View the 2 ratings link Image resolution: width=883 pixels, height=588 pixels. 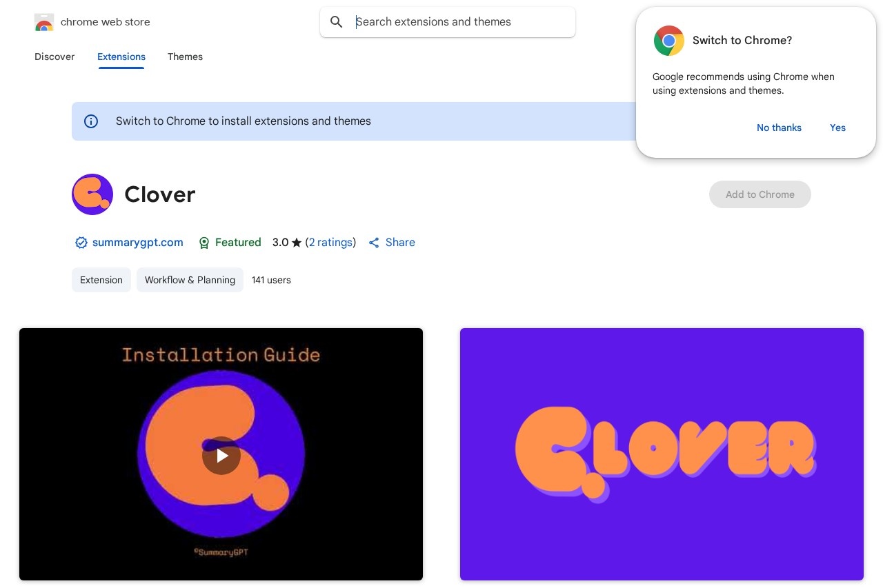tap(330, 243)
